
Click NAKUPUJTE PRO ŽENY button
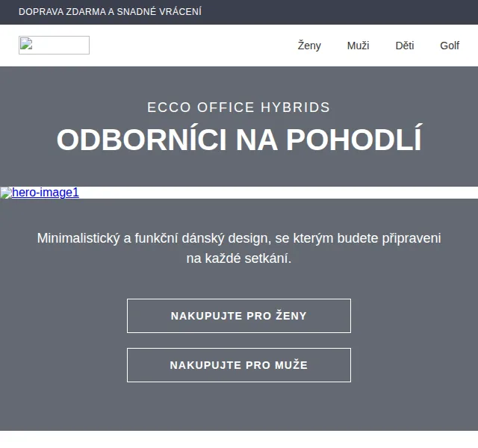(x=239, y=316)
